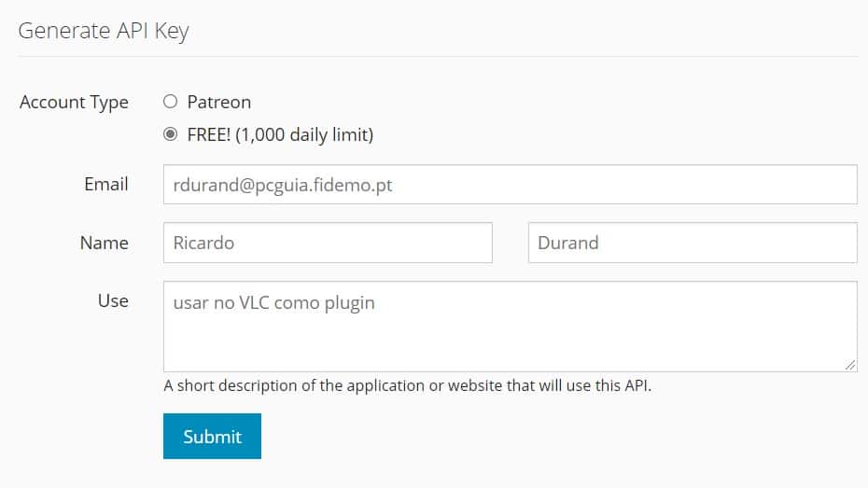Click the Name field label
868x488 pixels.
coord(105,243)
